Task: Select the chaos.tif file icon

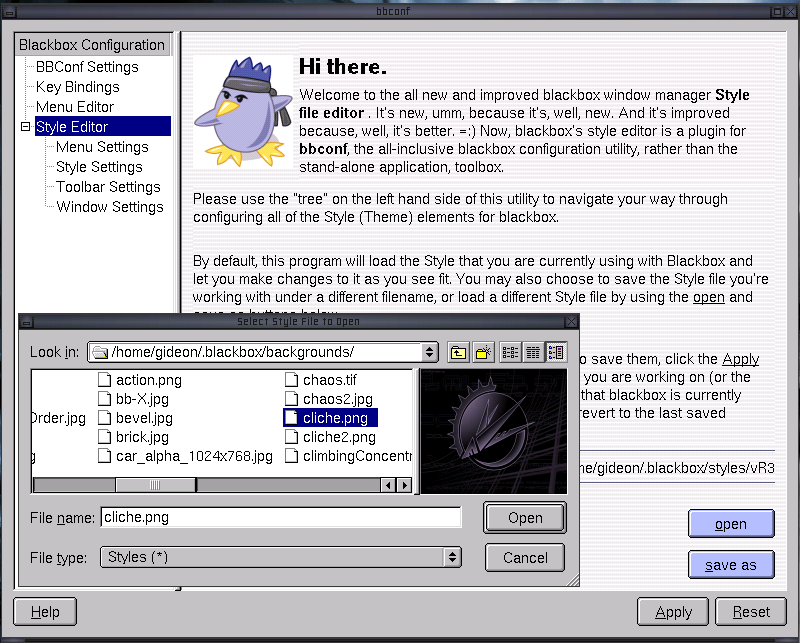Action: [x=292, y=380]
